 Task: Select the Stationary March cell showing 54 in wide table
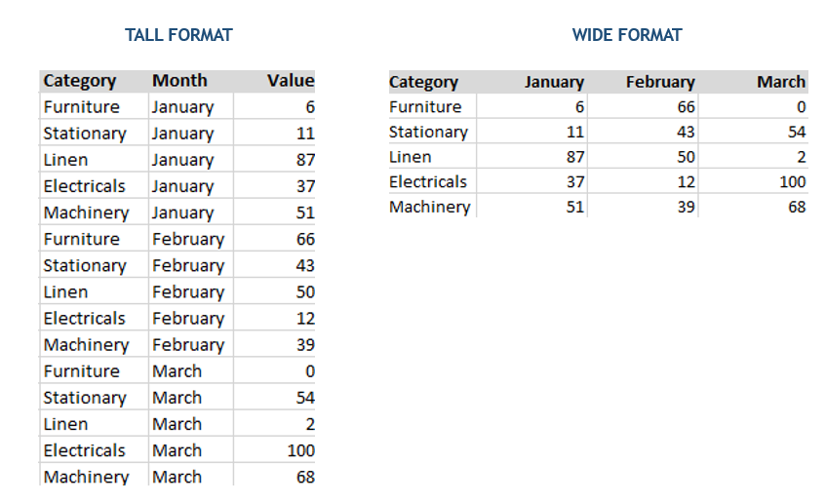(x=797, y=132)
